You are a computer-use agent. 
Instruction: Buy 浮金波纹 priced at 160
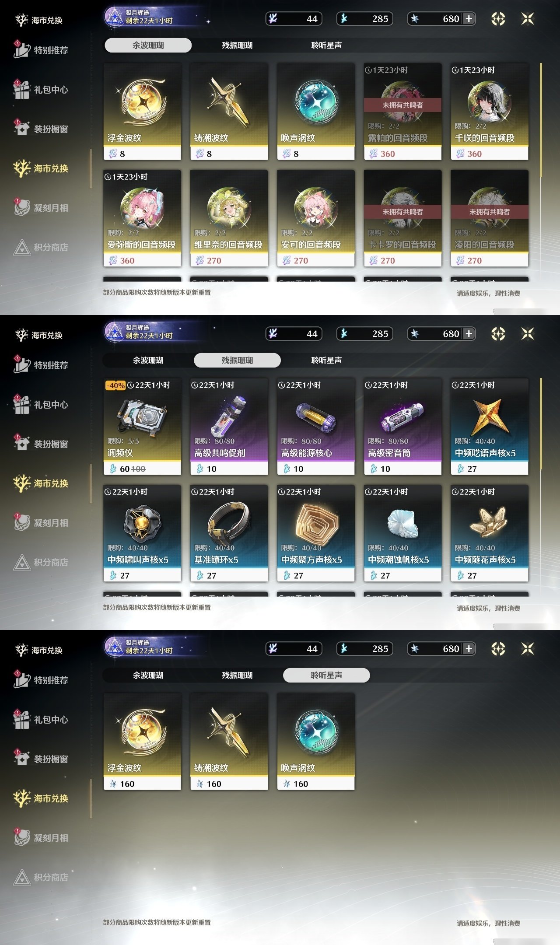142,742
